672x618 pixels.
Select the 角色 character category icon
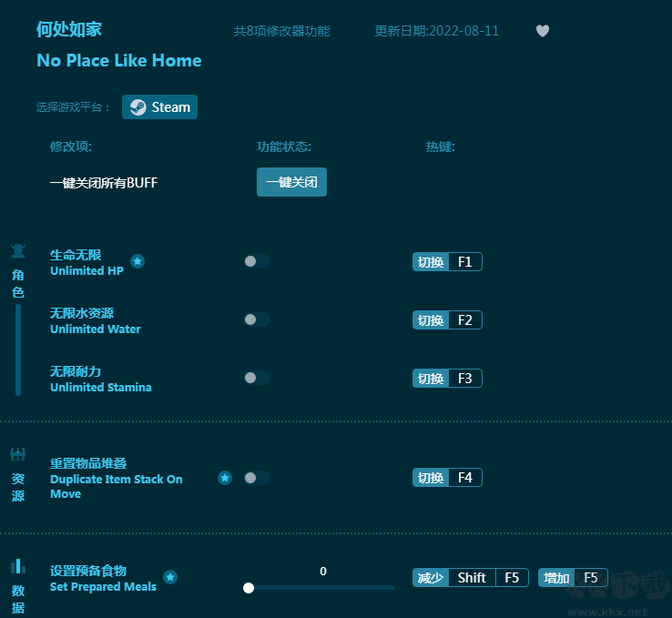pos(18,251)
